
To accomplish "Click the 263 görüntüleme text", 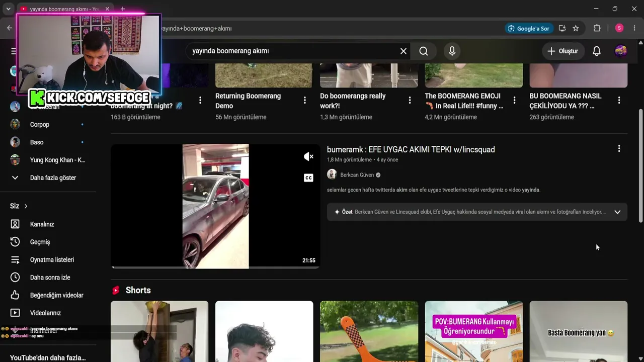I will [x=551, y=117].
